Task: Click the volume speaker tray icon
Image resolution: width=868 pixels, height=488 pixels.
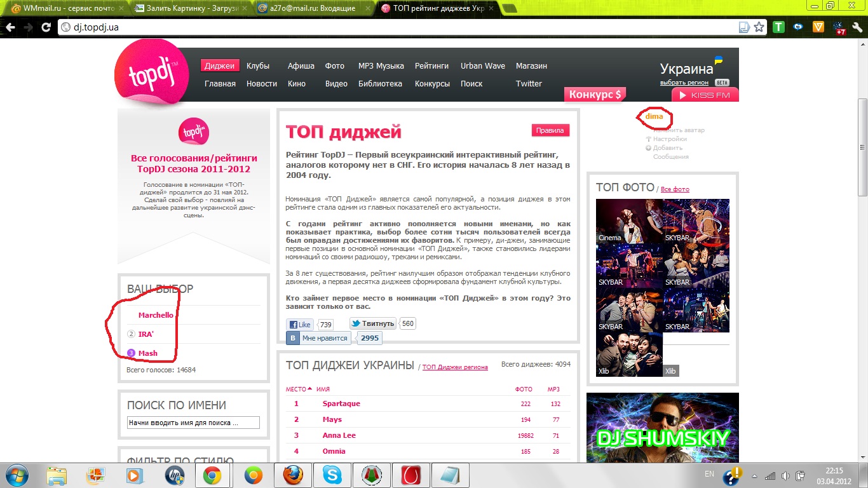Action: [x=785, y=475]
